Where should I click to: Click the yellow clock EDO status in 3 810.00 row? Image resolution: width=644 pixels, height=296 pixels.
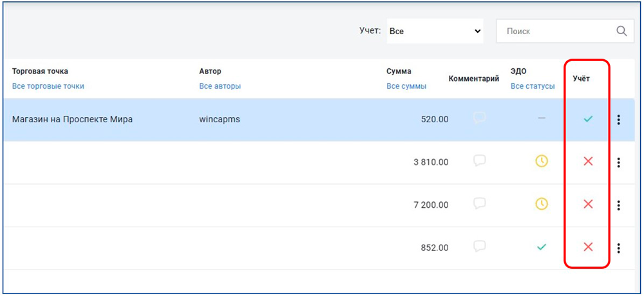click(x=542, y=162)
